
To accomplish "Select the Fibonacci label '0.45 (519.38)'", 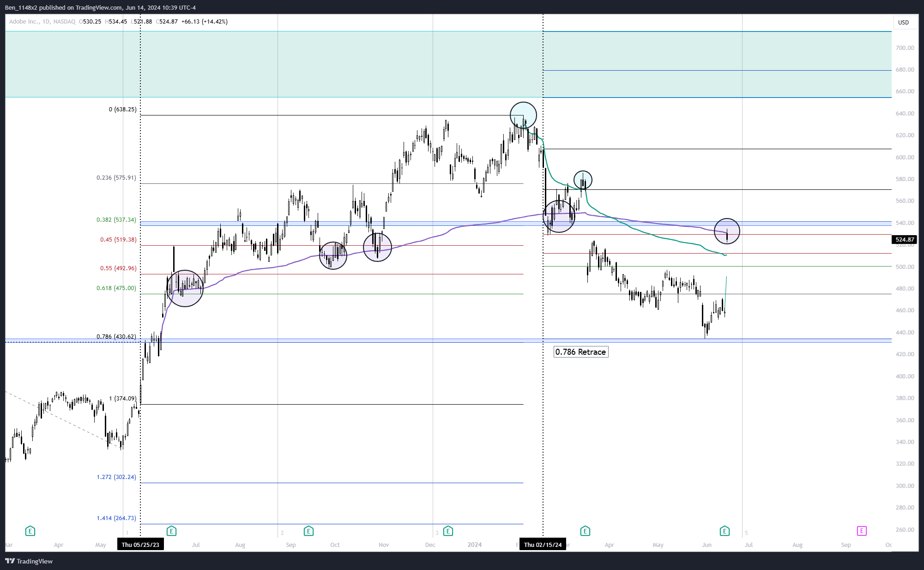I will coord(118,240).
